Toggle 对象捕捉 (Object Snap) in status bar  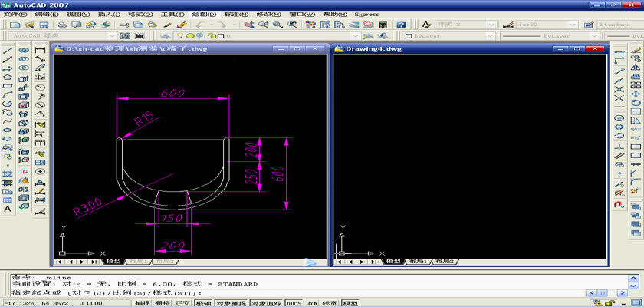[x=232, y=303]
